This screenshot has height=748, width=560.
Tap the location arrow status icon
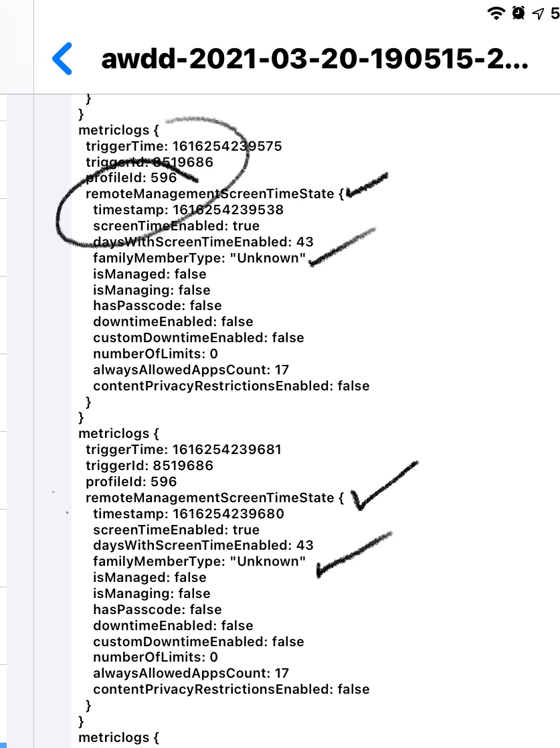point(538,13)
